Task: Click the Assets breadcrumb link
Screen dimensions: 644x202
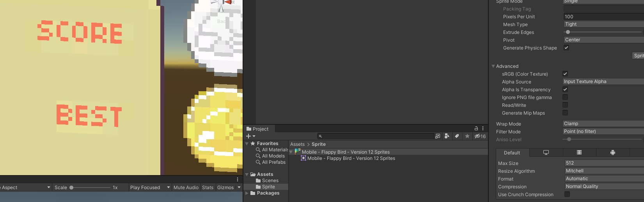Action: click(297, 144)
